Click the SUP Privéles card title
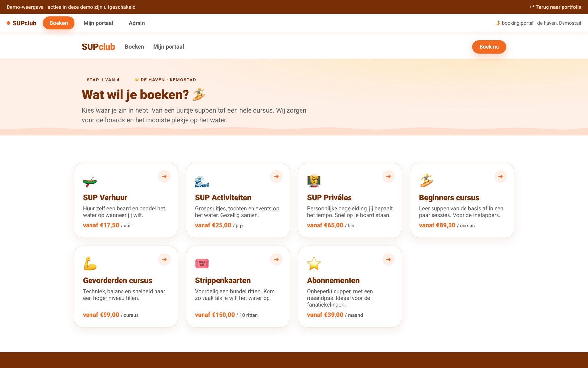 point(329,198)
